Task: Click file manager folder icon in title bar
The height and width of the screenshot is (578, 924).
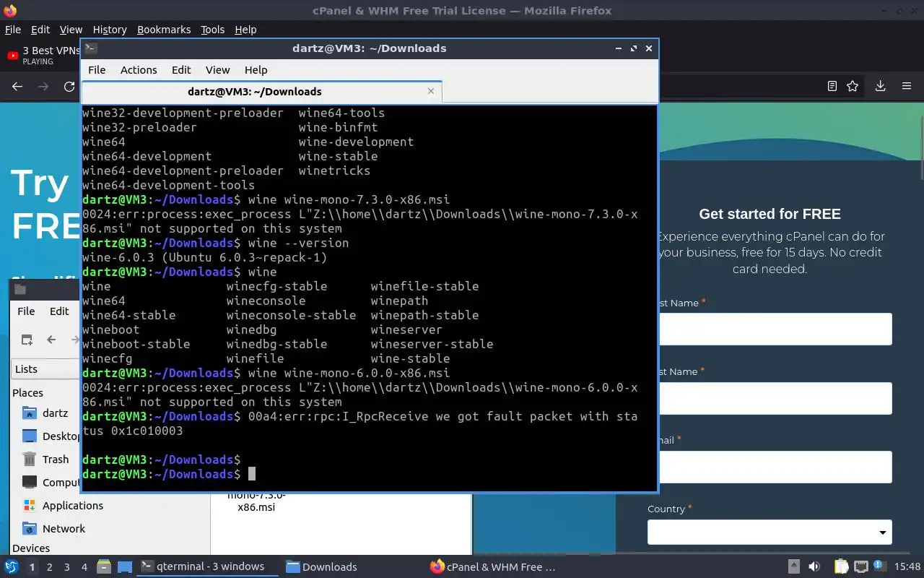Action: click(x=20, y=289)
